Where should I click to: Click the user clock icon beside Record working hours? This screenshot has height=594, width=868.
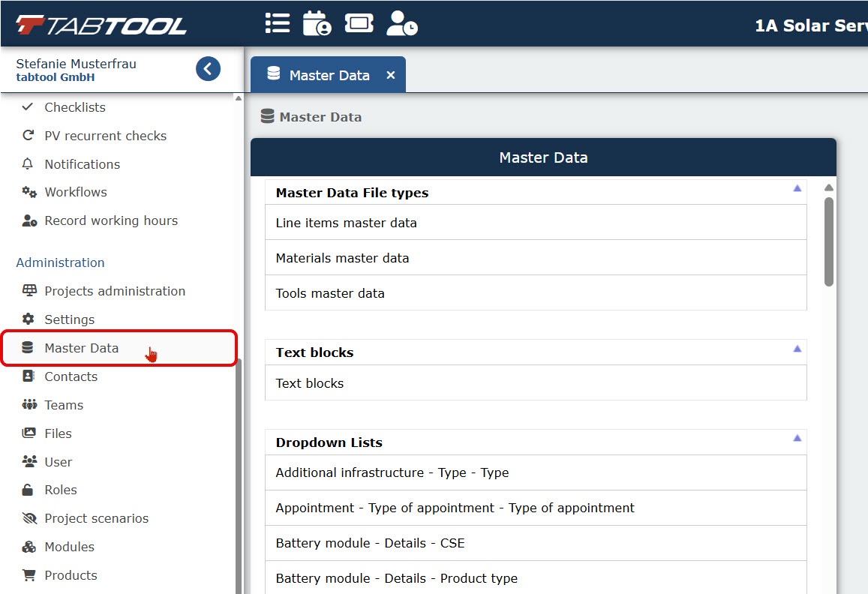point(29,221)
